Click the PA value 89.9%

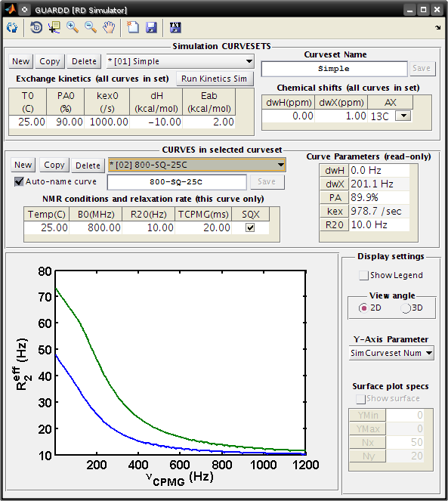point(379,197)
